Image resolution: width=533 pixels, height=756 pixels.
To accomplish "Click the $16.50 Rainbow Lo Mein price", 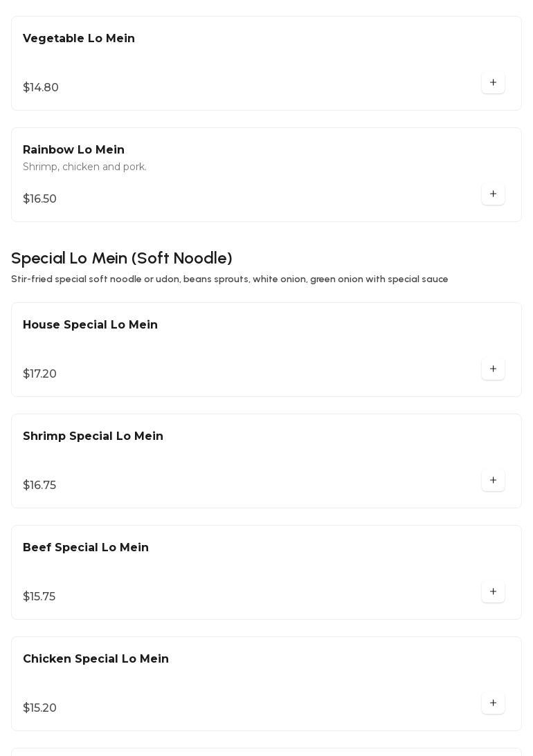I will pyautogui.click(x=40, y=199).
